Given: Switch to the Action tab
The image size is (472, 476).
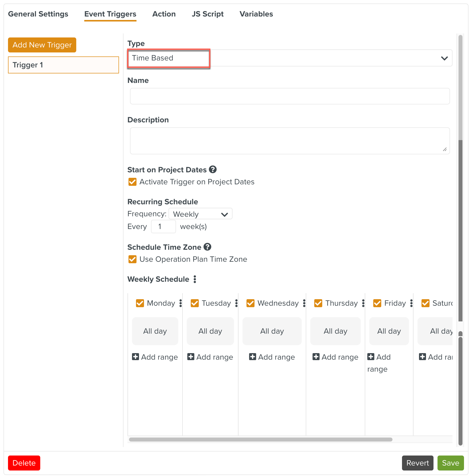Looking at the screenshot, I should point(164,14).
